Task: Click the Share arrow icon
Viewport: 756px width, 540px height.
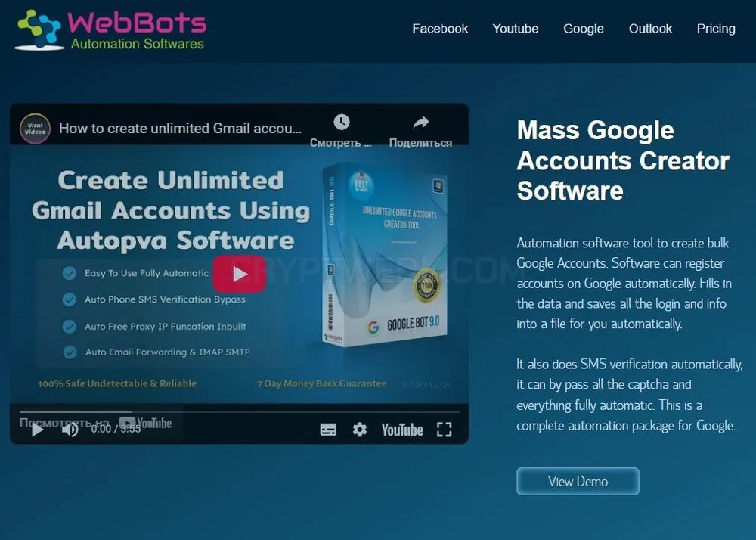Action: [x=421, y=123]
